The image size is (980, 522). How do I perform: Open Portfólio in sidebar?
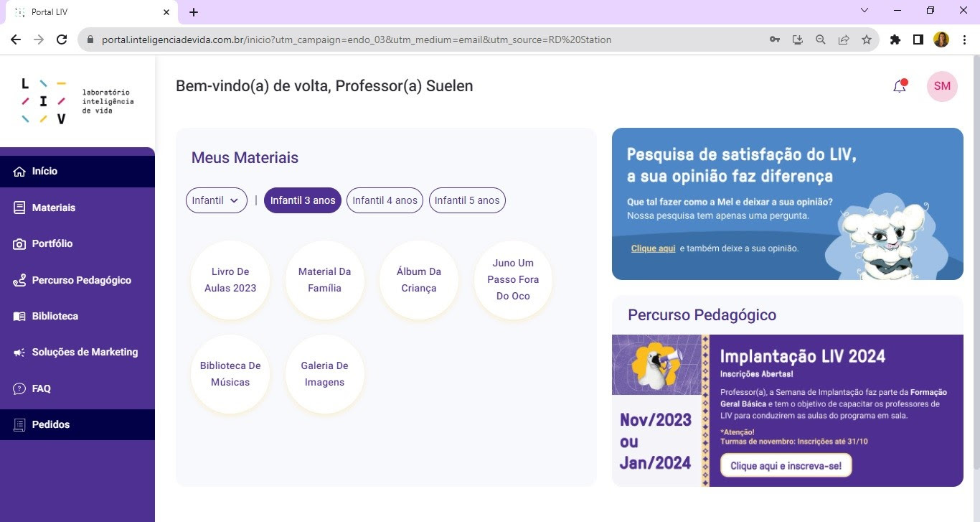click(77, 244)
